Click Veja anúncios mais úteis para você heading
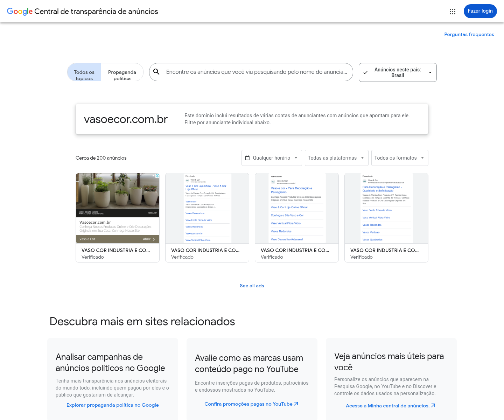 [x=389, y=362]
